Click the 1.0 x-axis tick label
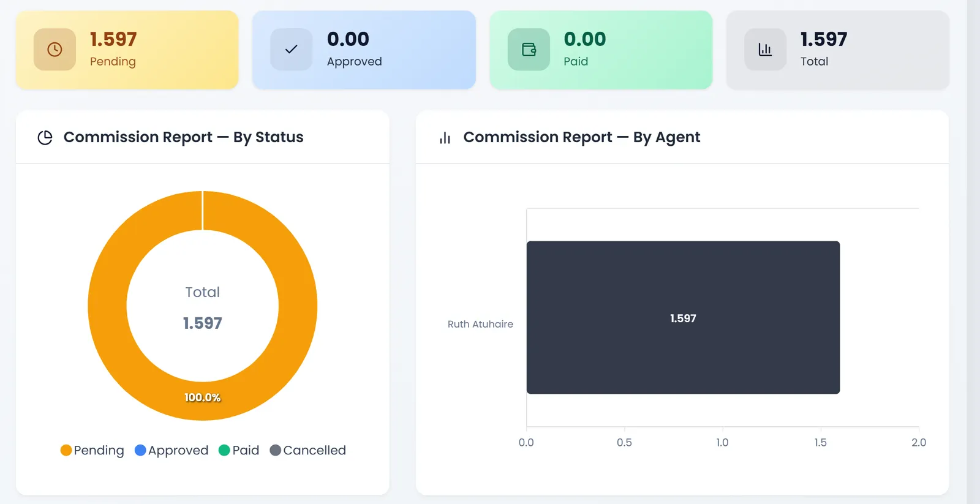This screenshot has height=504, width=980. coord(722,442)
